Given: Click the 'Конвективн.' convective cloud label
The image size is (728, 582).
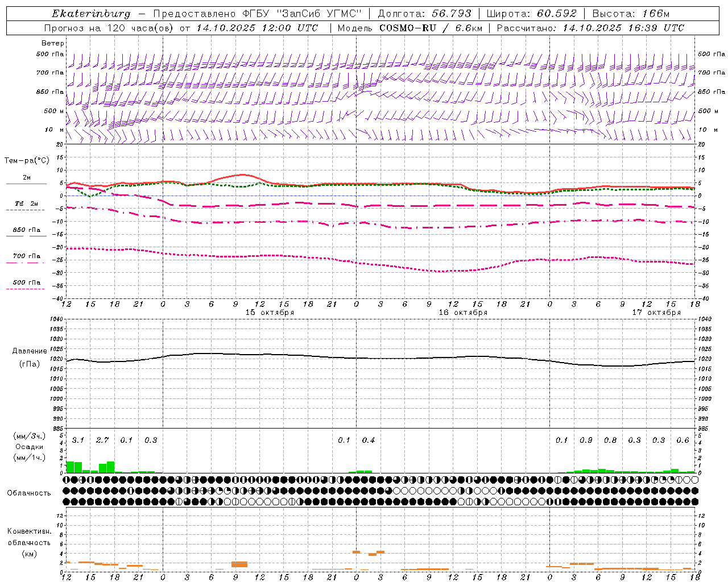Looking at the screenshot, I should 30,531.
